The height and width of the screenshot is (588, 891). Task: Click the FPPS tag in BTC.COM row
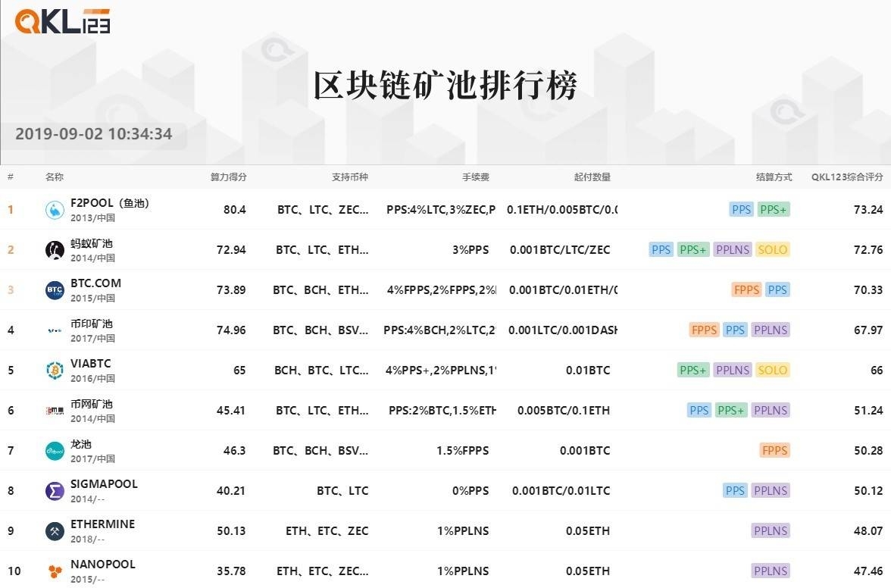coord(747,289)
